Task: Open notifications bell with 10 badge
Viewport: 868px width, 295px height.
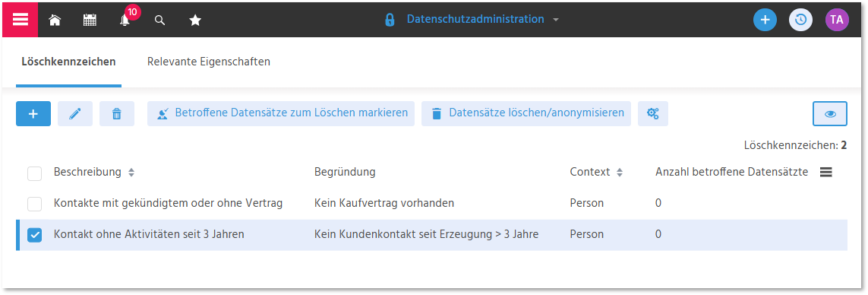Action: 125,20
